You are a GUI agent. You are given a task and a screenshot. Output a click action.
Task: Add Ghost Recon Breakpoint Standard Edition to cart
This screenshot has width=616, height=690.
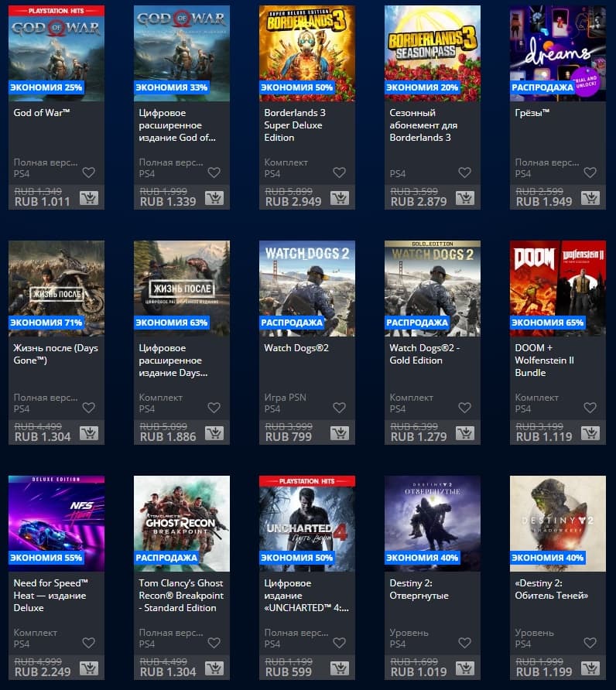[x=214, y=668]
